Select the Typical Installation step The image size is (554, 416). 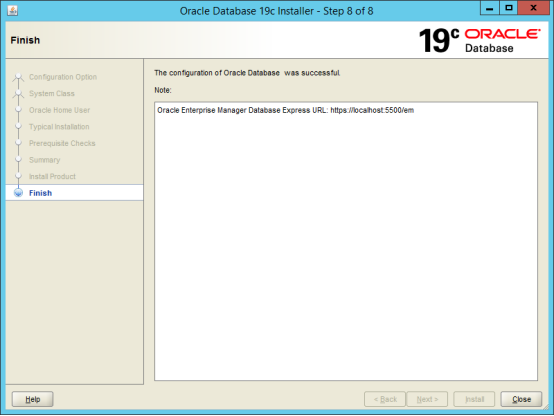(59, 127)
